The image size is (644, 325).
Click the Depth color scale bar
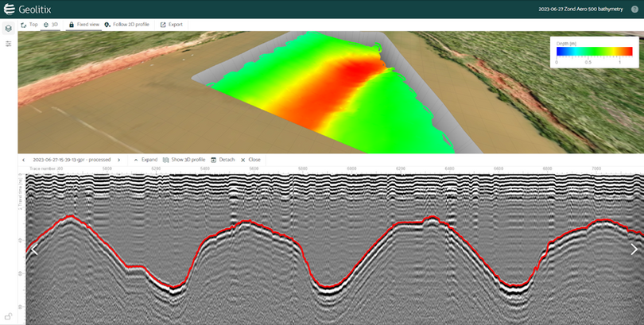594,52
